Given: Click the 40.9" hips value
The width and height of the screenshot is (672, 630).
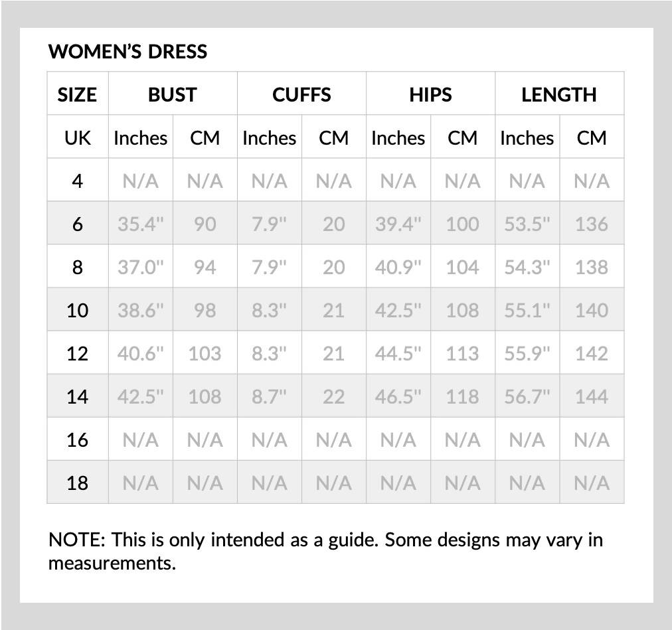Looking at the screenshot, I should (x=398, y=268).
